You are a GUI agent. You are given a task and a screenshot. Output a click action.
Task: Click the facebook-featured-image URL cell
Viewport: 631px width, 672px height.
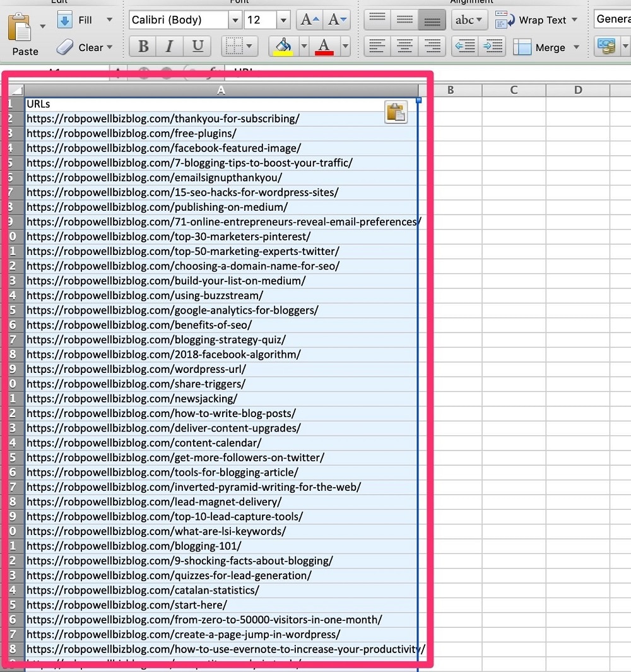point(221,148)
